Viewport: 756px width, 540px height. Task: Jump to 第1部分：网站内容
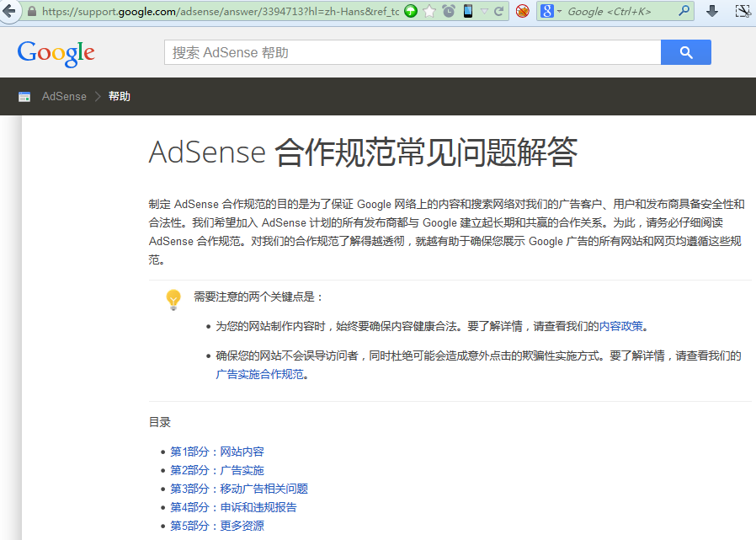click(x=217, y=452)
